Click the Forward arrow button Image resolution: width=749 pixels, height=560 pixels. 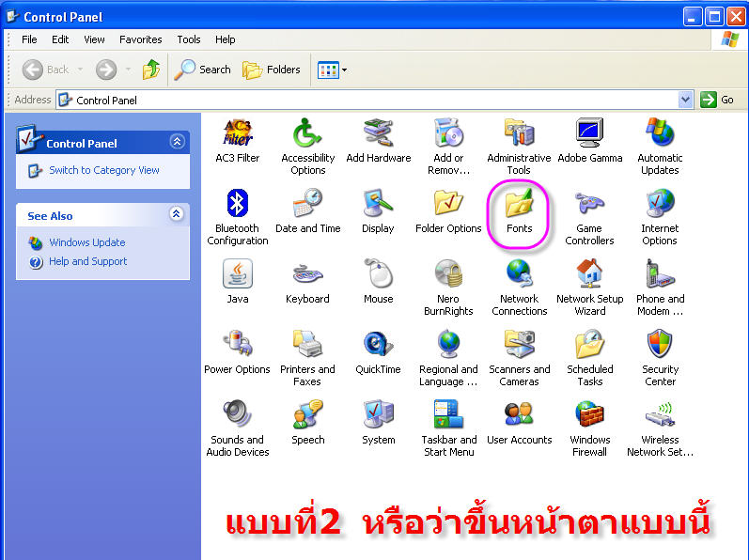(106, 70)
